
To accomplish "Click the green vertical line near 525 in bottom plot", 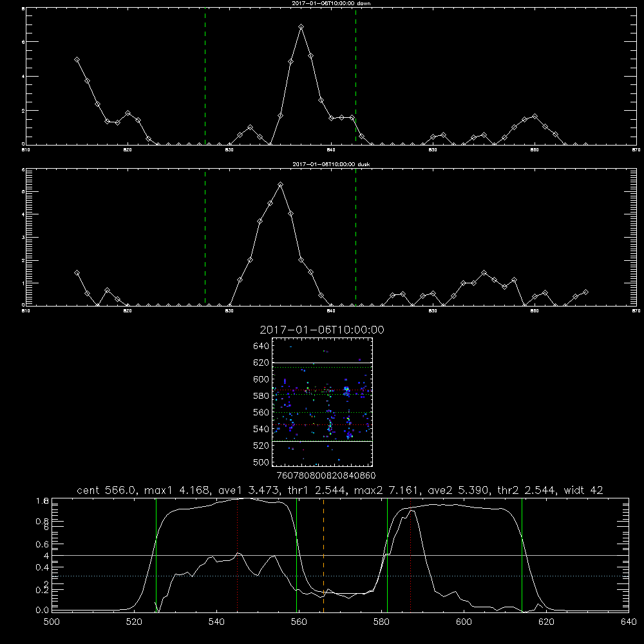I will click(156, 555).
